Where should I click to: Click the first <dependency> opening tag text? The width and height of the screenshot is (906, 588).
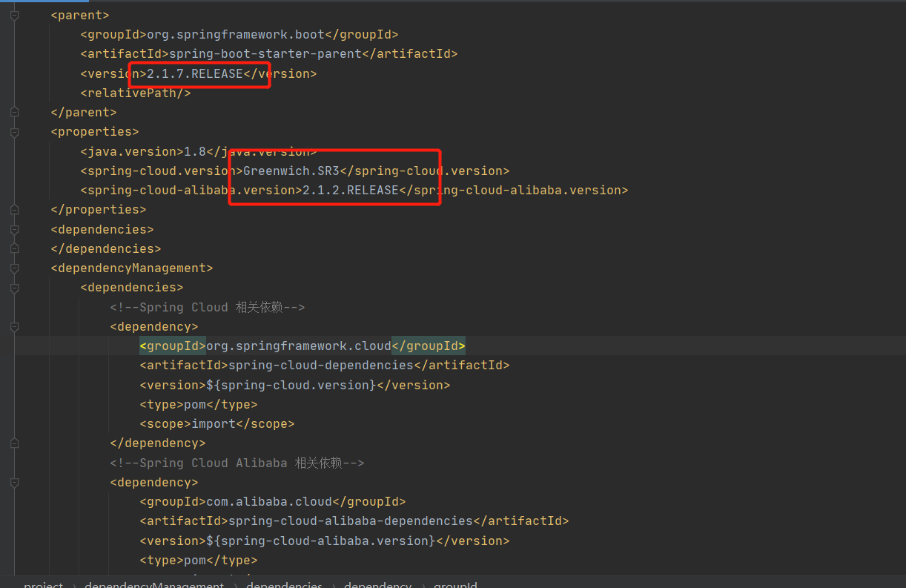154,326
